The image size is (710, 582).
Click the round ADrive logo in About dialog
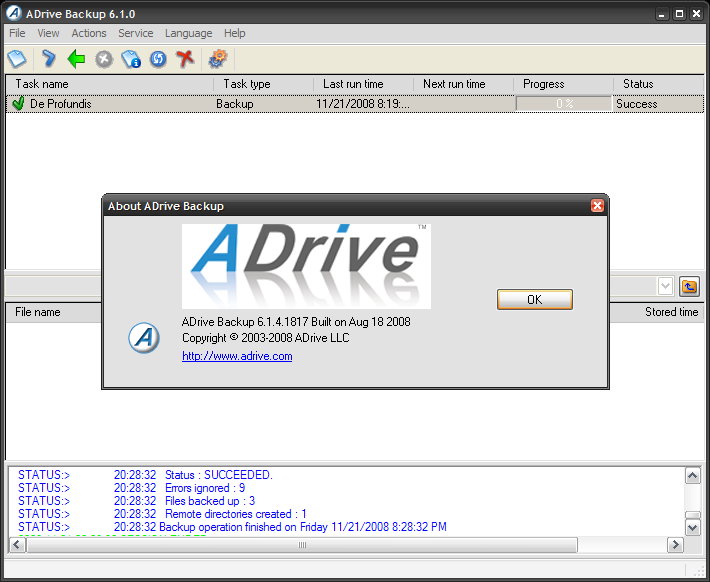(144, 338)
